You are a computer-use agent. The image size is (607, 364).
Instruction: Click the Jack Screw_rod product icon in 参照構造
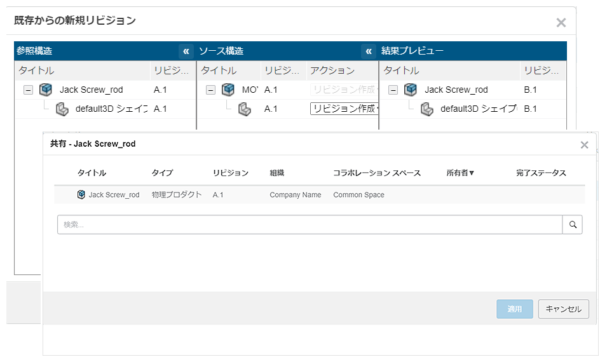pos(46,90)
